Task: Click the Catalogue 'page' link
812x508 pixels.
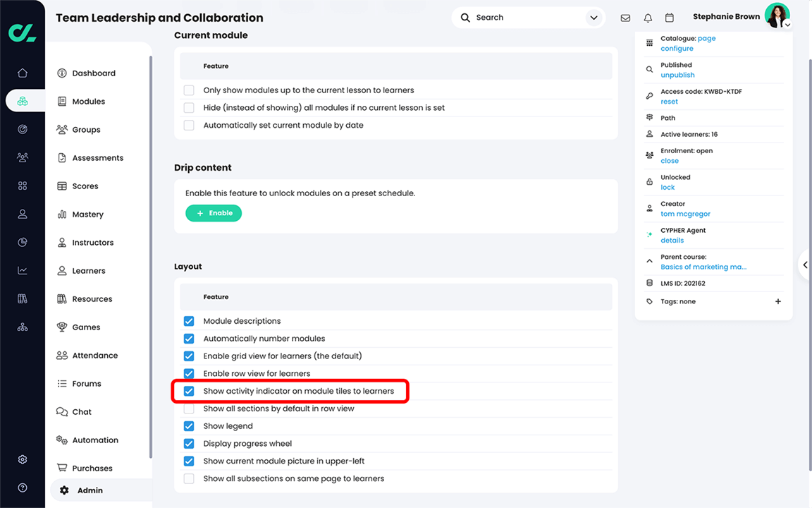Action: coord(706,38)
